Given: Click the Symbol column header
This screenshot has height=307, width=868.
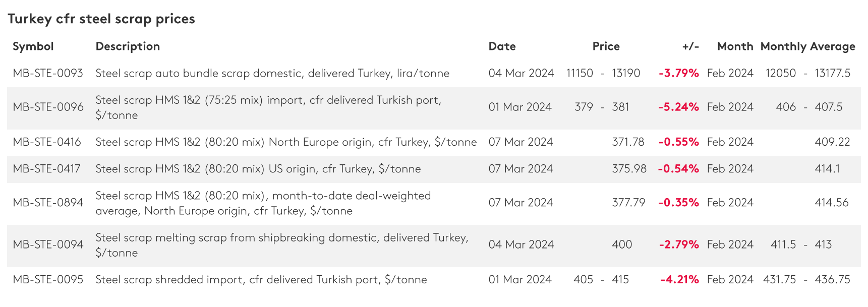Looking at the screenshot, I should pyautogui.click(x=33, y=46).
